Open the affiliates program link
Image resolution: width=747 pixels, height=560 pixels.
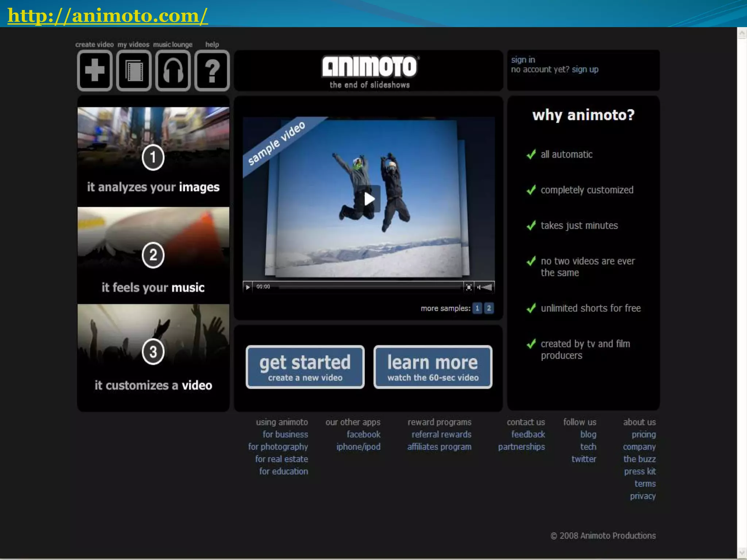click(x=439, y=447)
